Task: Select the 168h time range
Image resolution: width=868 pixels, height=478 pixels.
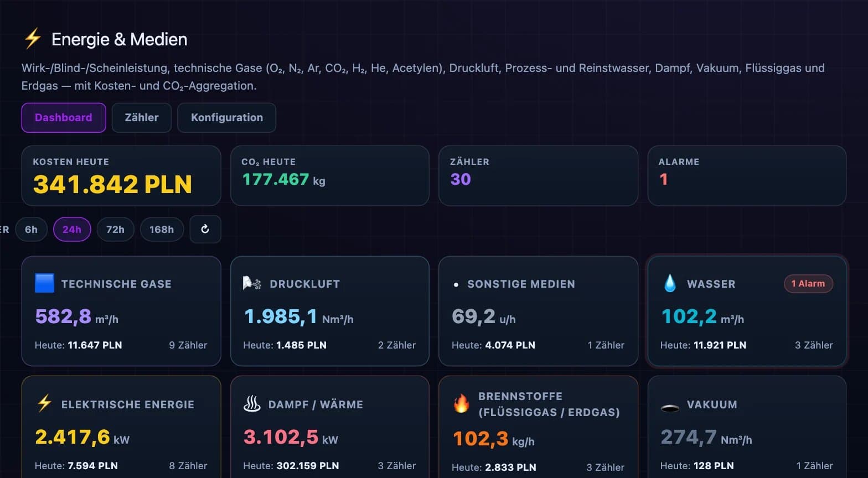Action: click(x=162, y=229)
